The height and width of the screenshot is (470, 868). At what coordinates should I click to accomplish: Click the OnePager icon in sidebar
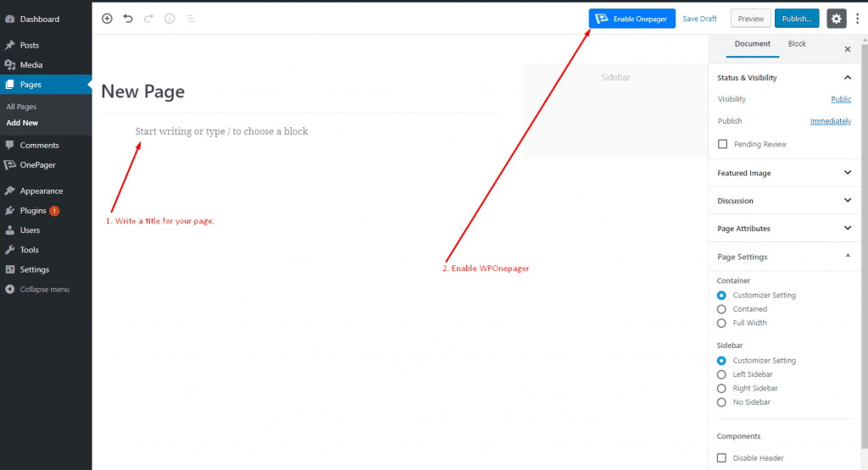(10, 165)
